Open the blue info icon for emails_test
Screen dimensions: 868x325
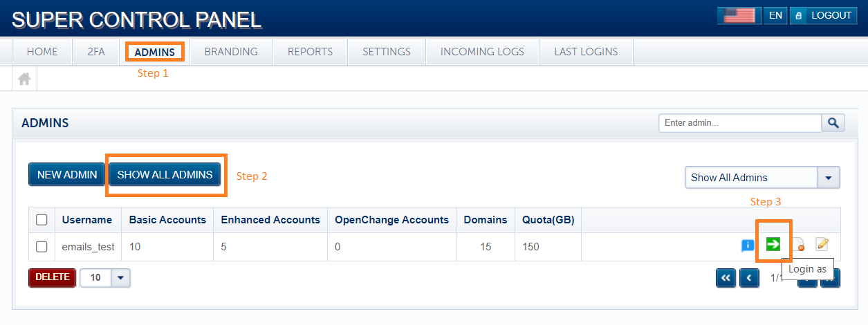748,245
